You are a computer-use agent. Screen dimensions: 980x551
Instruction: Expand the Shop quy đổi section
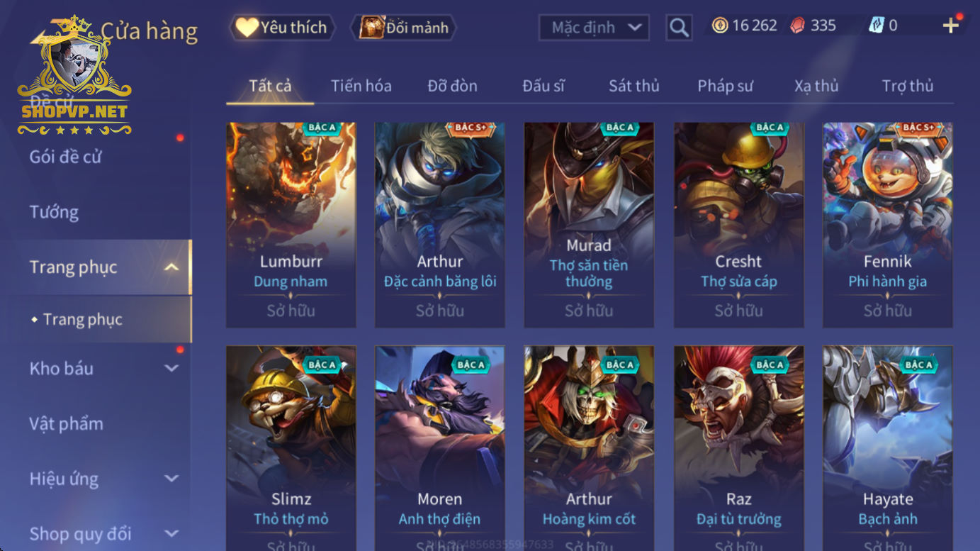click(171, 533)
